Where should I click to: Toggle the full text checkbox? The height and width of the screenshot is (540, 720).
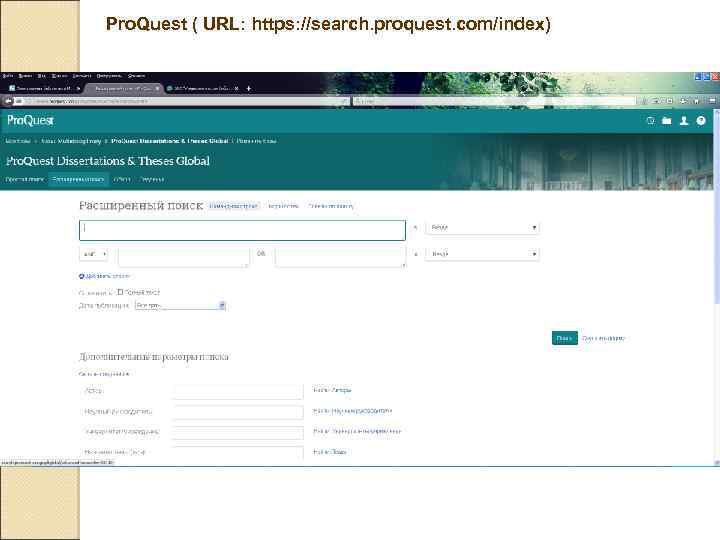coord(120,292)
